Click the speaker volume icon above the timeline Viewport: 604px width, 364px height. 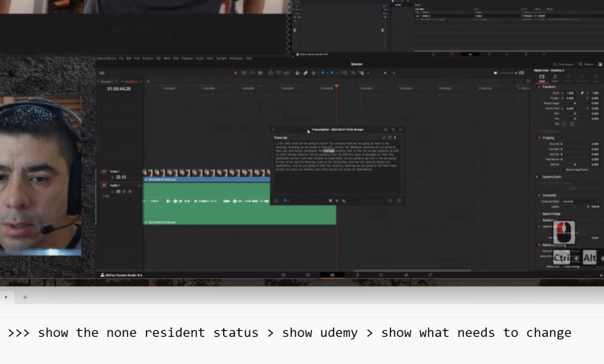point(495,73)
